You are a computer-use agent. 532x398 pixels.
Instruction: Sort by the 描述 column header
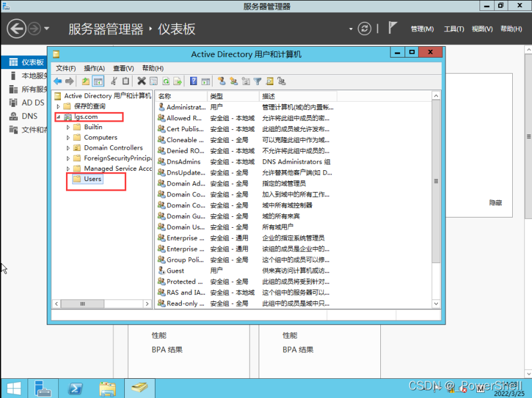298,96
